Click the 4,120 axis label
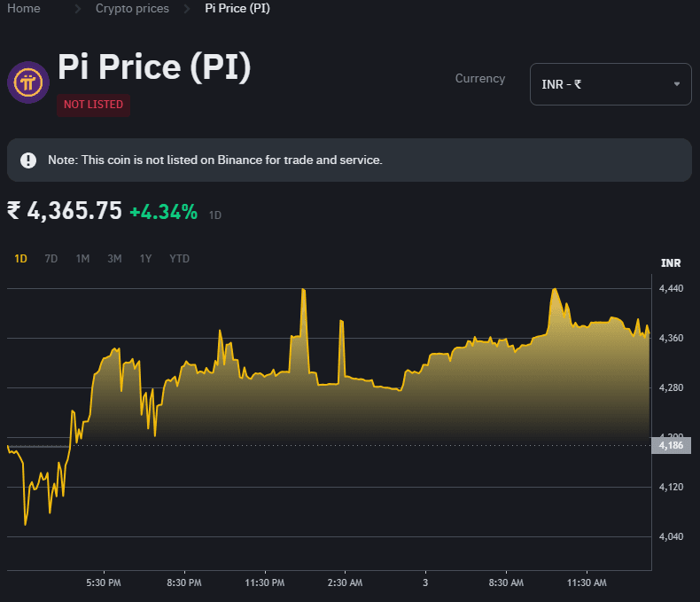 [x=671, y=488]
